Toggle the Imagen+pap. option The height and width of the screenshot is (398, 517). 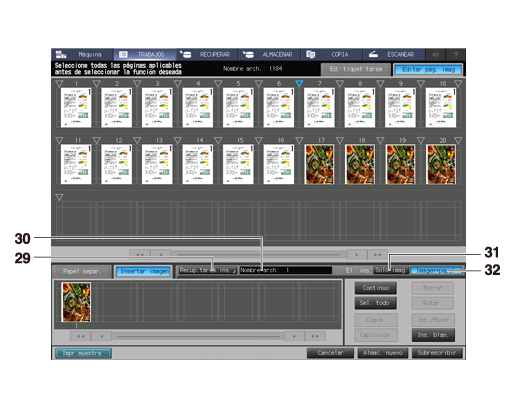(436, 270)
